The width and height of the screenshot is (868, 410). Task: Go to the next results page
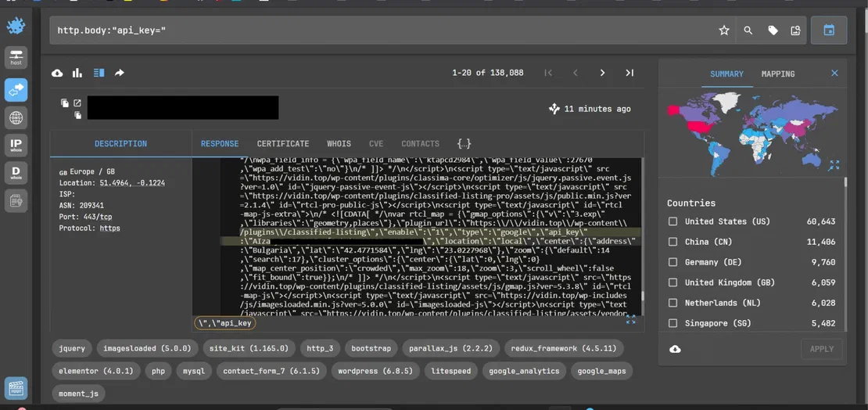(x=602, y=73)
